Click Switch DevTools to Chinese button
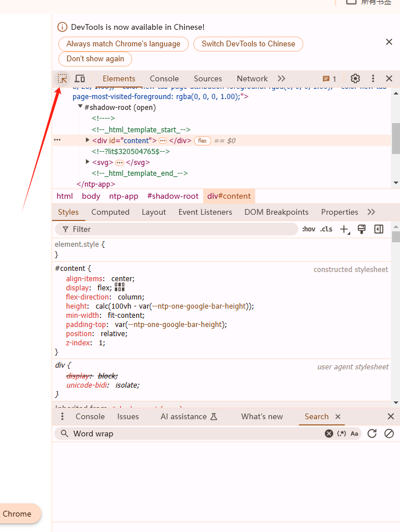400x532 pixels. click(x=248, y=44)
